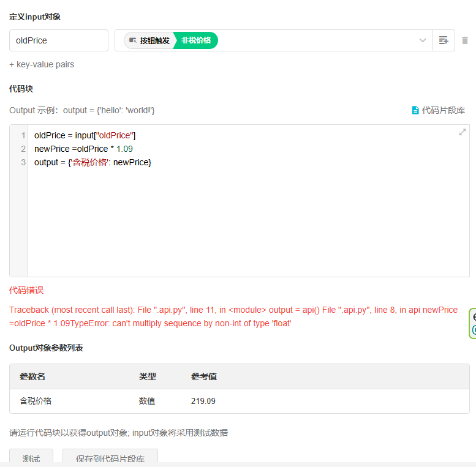Click the Traceback error message text
476x467 pixels.
233,316
